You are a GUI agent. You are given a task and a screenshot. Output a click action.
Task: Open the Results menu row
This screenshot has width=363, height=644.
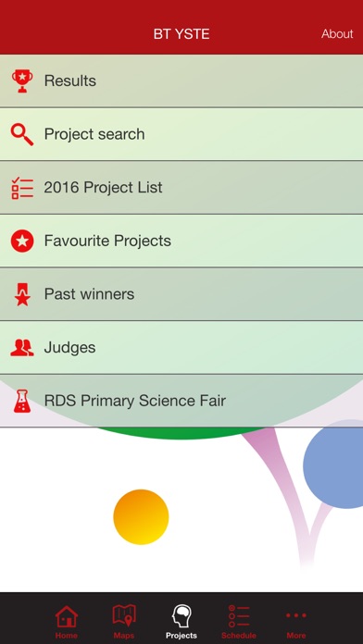tap(181, 80)
